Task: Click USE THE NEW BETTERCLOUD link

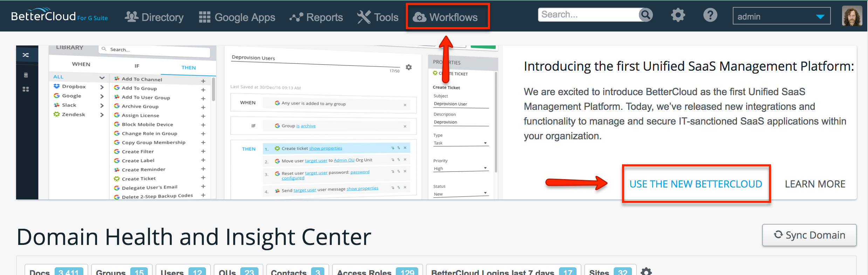Action: point(696,184)
